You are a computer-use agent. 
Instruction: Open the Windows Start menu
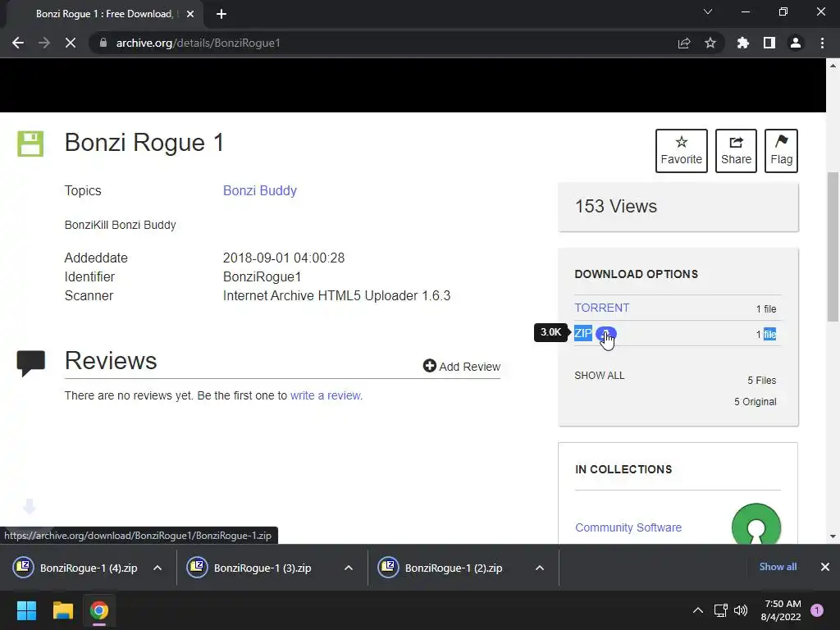point(26,610)
